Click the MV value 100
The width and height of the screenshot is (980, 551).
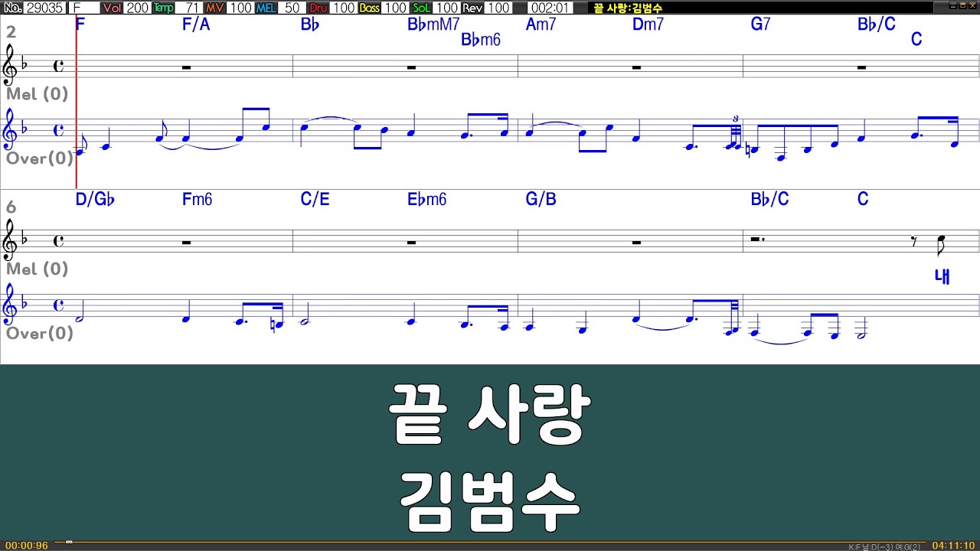pyautogui.click(x=240, y=8)
